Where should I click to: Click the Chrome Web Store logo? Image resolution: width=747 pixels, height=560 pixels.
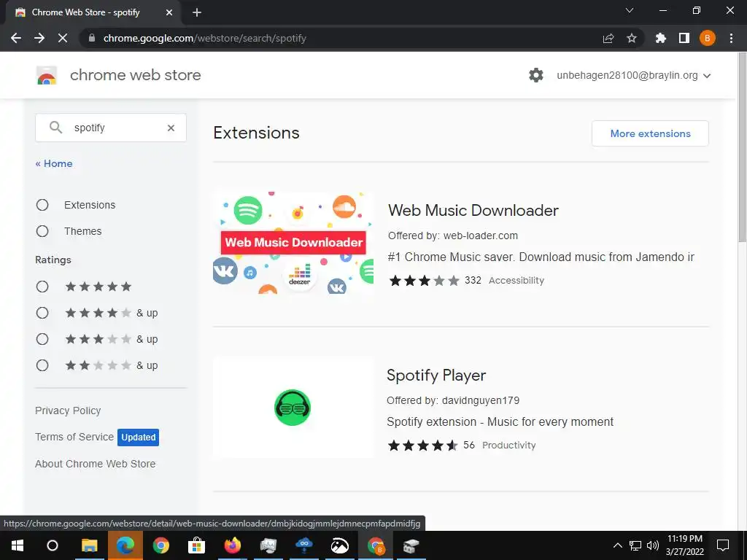47,75
